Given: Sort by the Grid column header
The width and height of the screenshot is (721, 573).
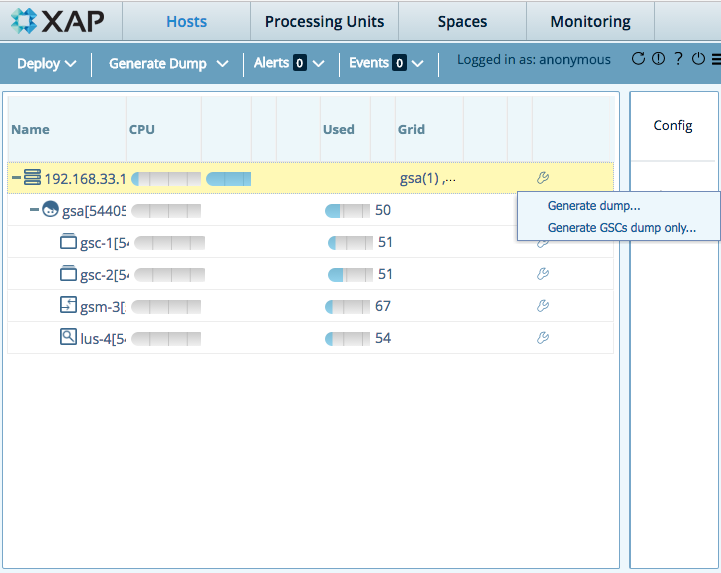Looking at the screenshot, I should tap(429, 129).
